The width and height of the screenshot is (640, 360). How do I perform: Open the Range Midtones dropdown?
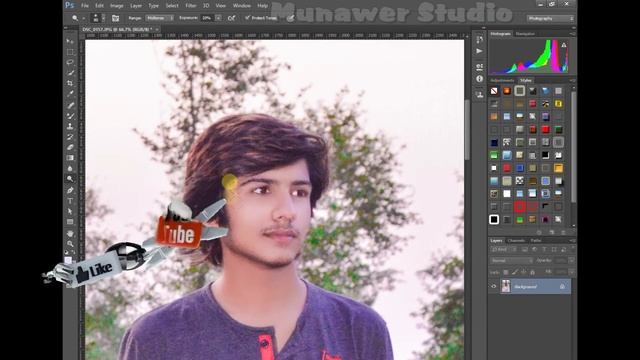tap(160, 18)
